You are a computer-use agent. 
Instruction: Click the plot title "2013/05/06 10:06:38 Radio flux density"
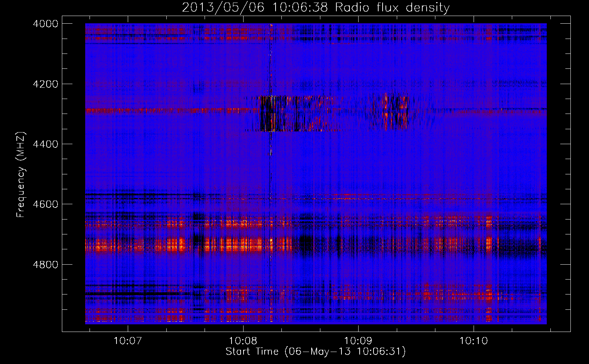pos(316,7)
